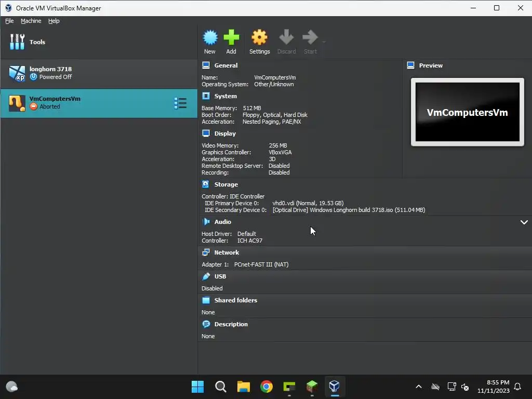Screen dimensions: 532x399
Task: Click the network display tray icon
Action: click(x=451, y=387)
